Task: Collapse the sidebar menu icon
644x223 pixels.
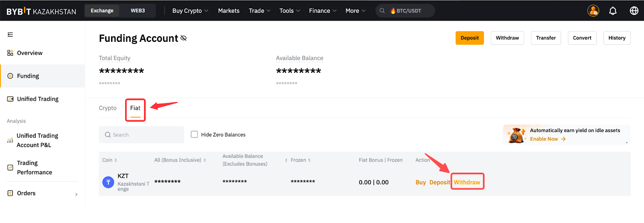Action: pyautogui.click(x=10, y=35)
